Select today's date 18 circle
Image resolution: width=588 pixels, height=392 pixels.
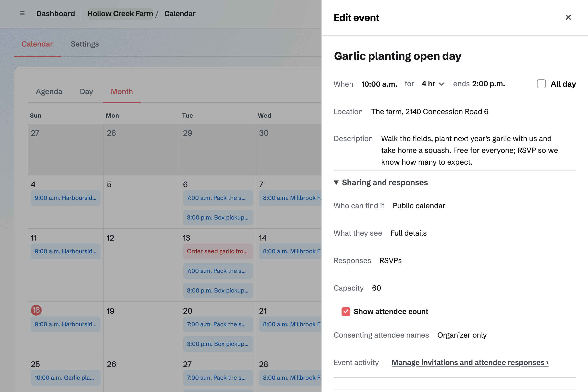point(36,310)
